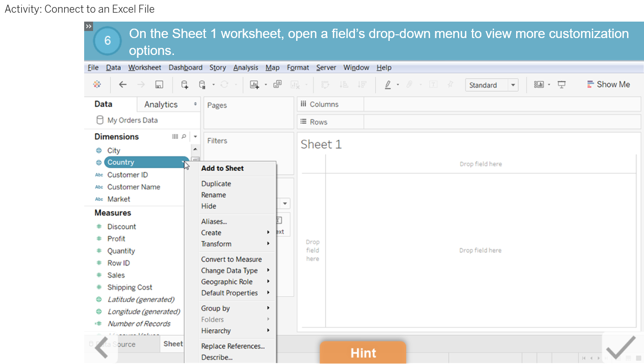Click the Highlight pen icon
The width and height of the screenshot is (644, 364).
point(388,85)
